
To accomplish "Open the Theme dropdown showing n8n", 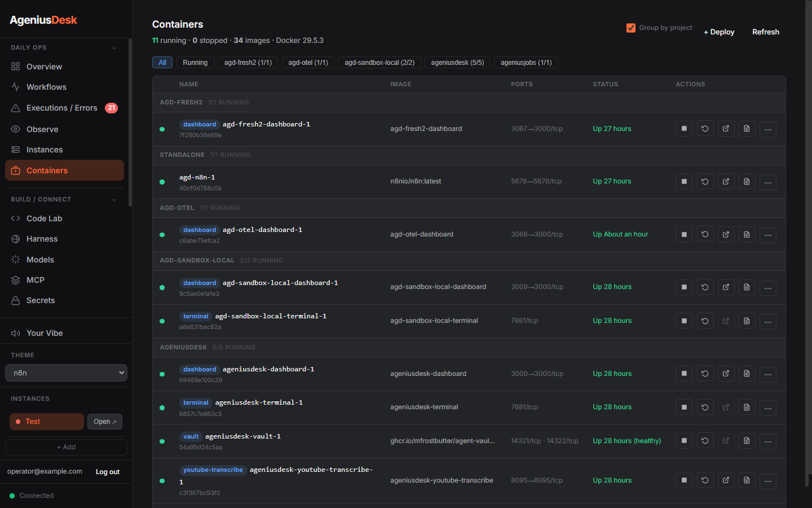I will [x=66, y=373].
